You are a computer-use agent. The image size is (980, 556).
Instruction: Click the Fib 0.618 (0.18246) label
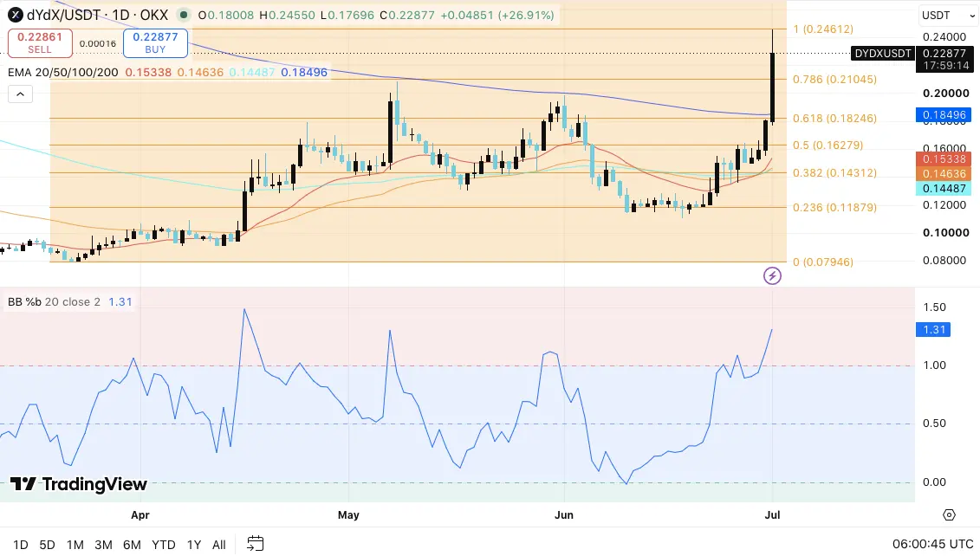click(x=835, y=119)
